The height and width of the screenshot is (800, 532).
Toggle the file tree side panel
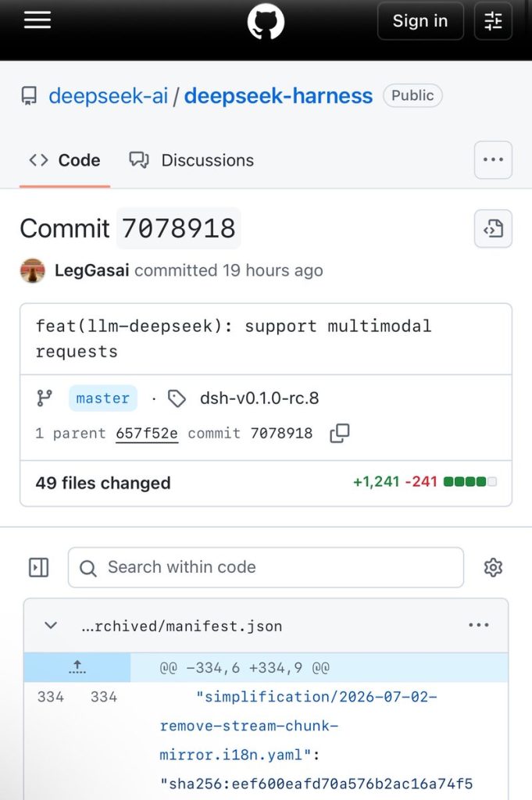[39, 567]
